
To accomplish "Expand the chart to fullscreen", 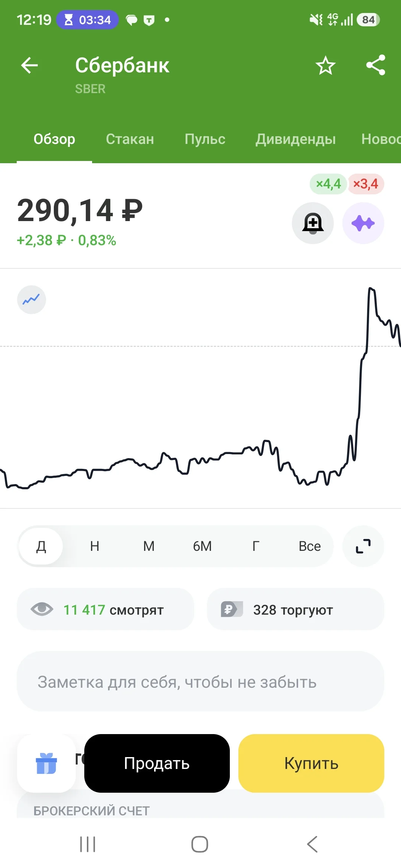I will tap(363, 546).
